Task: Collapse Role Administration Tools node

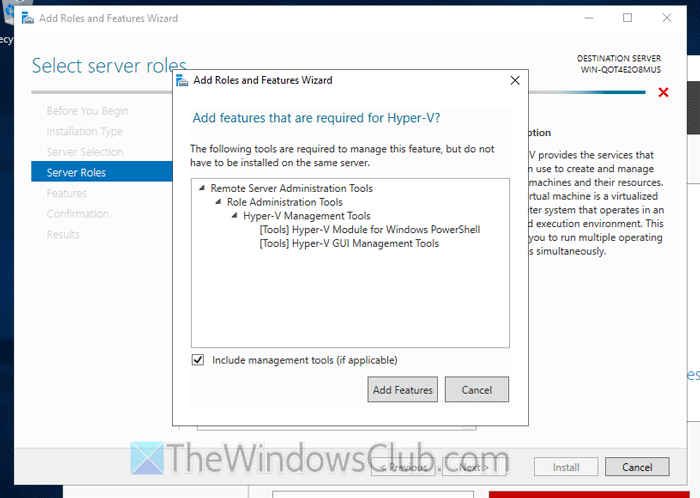Action: coord(218,202)
